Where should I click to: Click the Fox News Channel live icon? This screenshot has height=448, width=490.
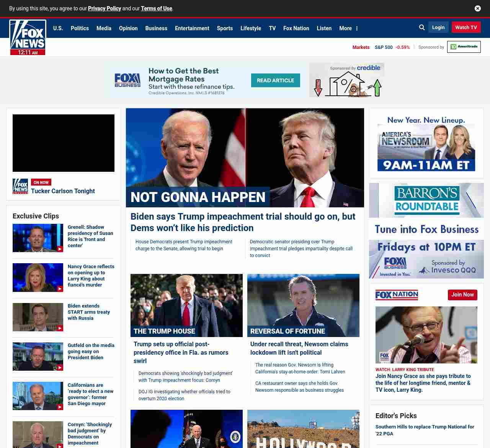(x=20, y=186)
